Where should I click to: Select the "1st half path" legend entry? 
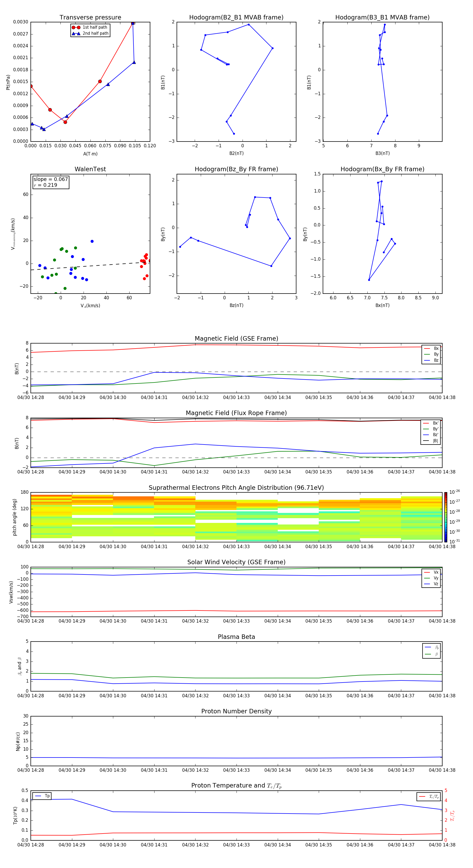pos(90,27)
